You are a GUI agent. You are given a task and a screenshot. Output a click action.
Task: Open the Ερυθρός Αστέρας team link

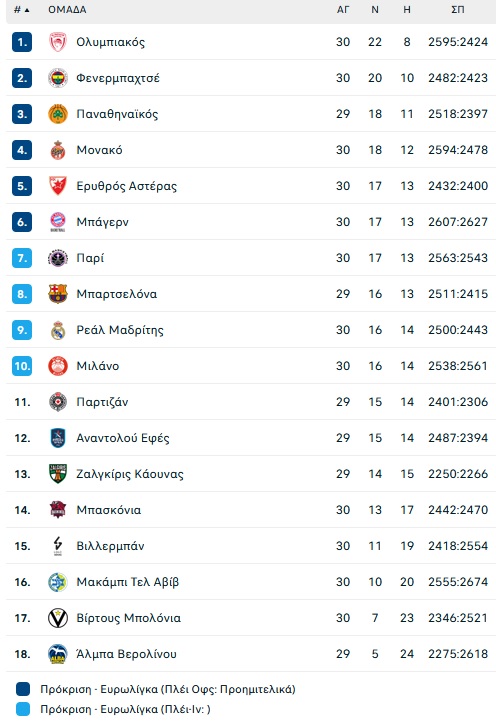pyautogui.click(x=126, y=186)
